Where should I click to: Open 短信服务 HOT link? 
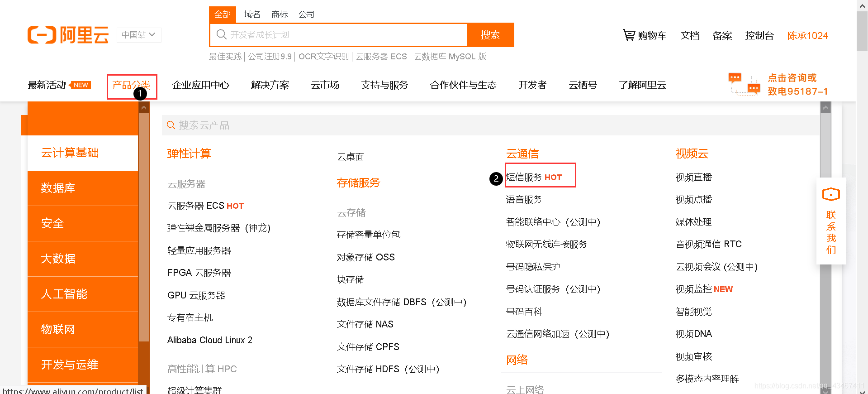(534, 178)
